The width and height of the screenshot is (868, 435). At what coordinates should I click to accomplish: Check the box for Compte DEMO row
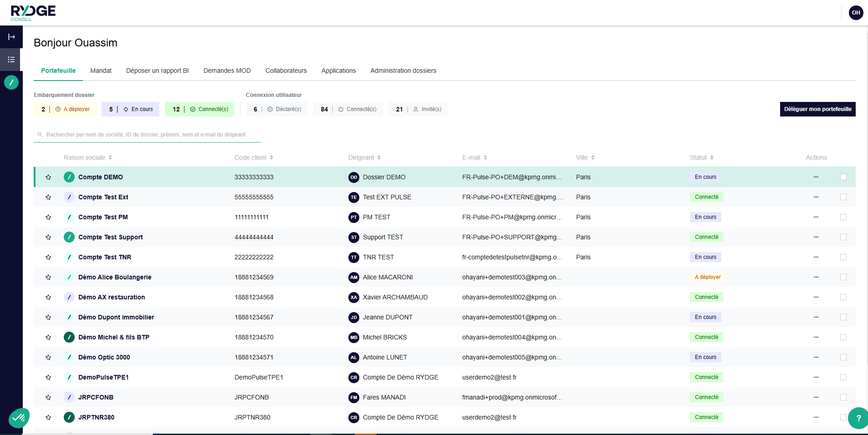843,177
